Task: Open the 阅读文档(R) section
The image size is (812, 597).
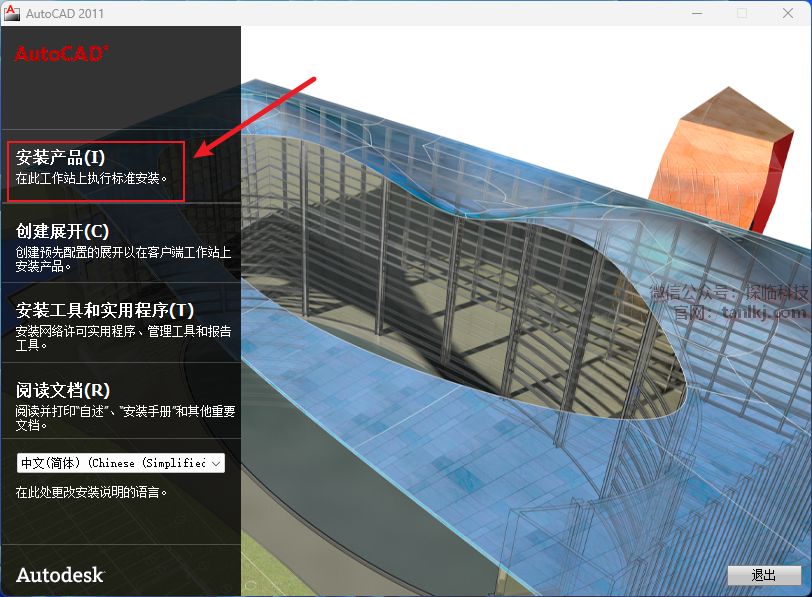Action: coord(63,390)
